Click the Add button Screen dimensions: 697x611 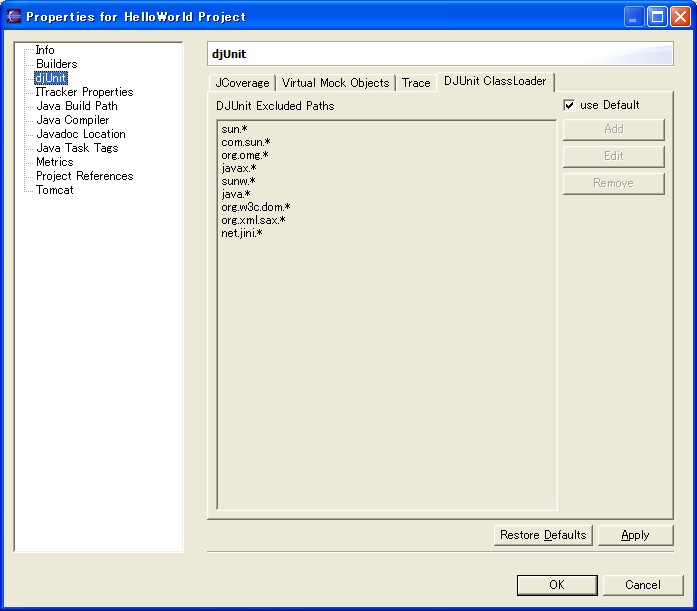pos(614,129)
